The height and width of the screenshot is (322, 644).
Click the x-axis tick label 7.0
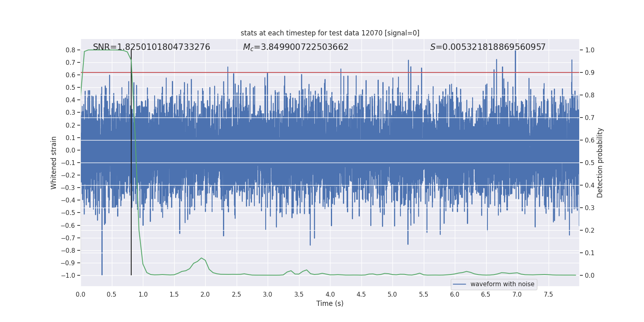(517, 294)
